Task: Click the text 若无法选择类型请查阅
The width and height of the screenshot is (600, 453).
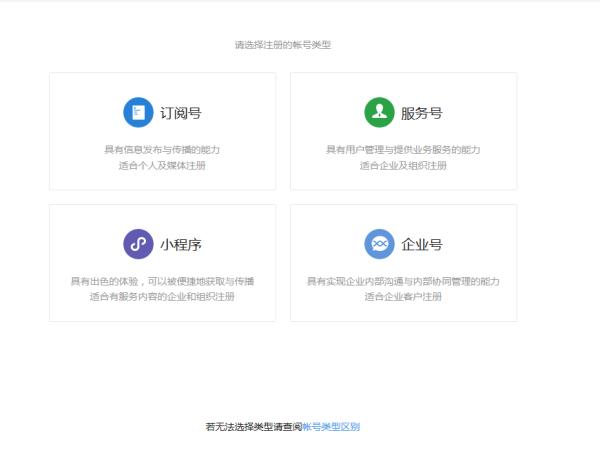Action: (254, 427)
